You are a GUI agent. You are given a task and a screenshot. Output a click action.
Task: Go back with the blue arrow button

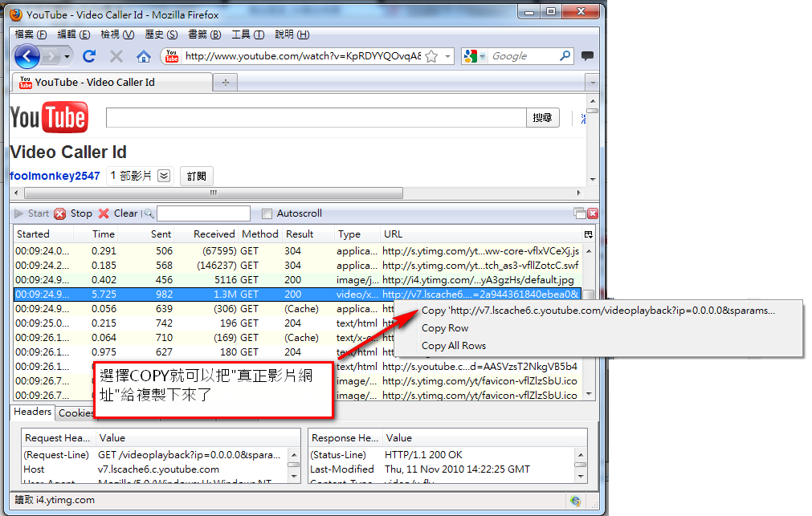[x=27, y=56]
